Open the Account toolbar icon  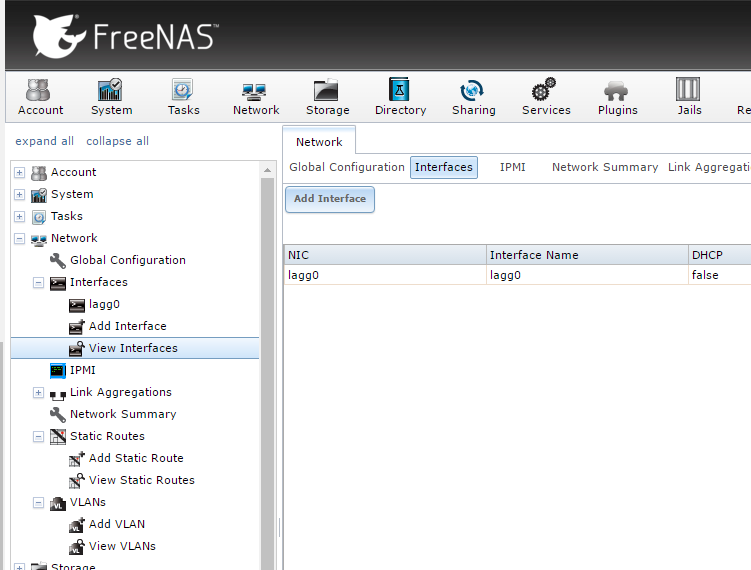coord(40,97)
